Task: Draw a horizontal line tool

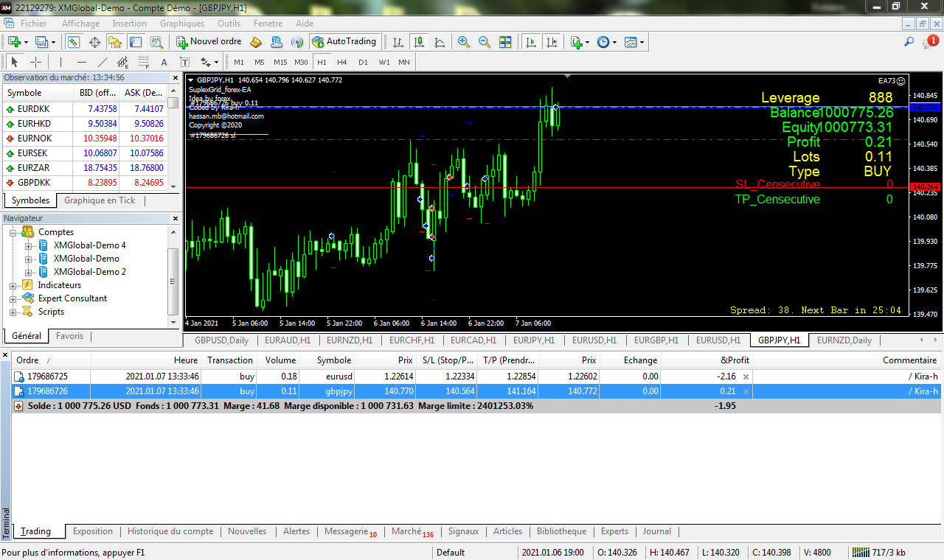Action: 82,62
